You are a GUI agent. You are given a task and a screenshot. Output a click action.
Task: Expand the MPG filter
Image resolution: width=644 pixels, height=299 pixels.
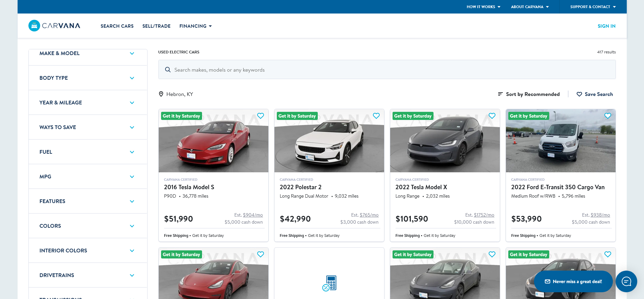click(88, 177)
